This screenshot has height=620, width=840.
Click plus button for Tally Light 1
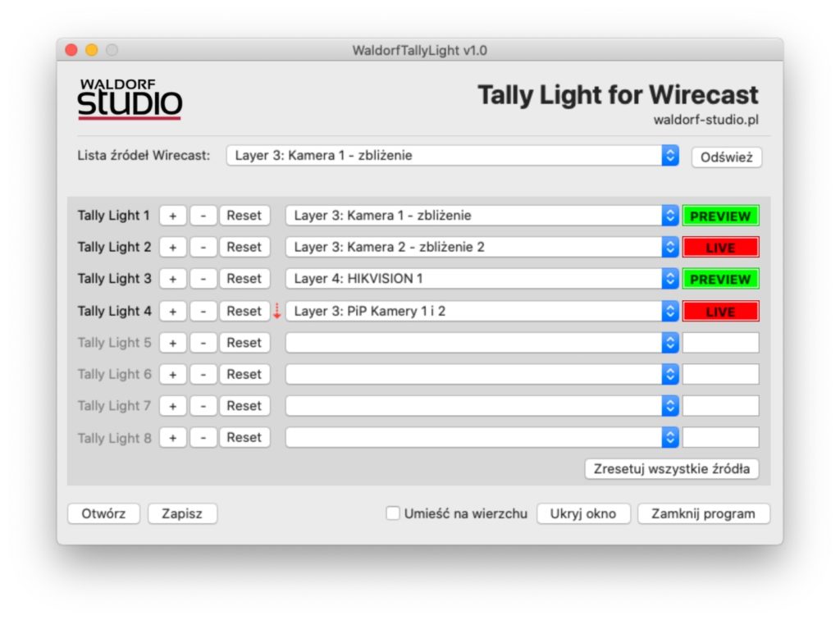pyautogui.click(x=172, y=216)
